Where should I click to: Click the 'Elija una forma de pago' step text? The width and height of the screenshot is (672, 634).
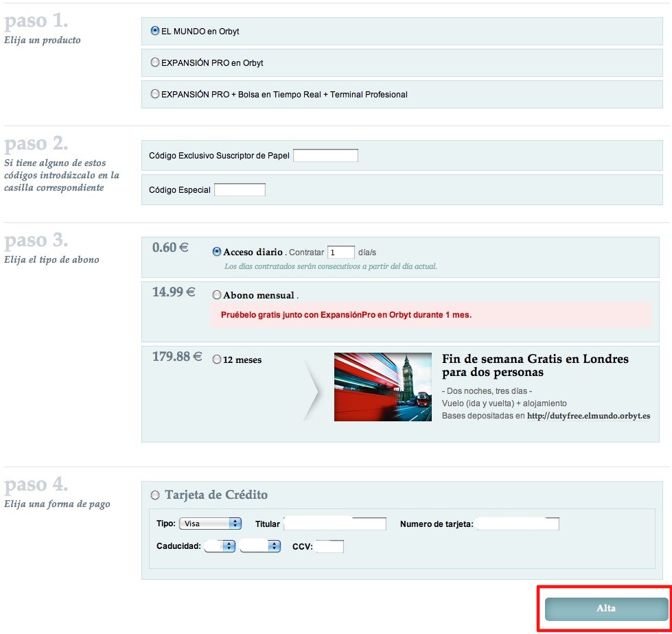(57, 504)
